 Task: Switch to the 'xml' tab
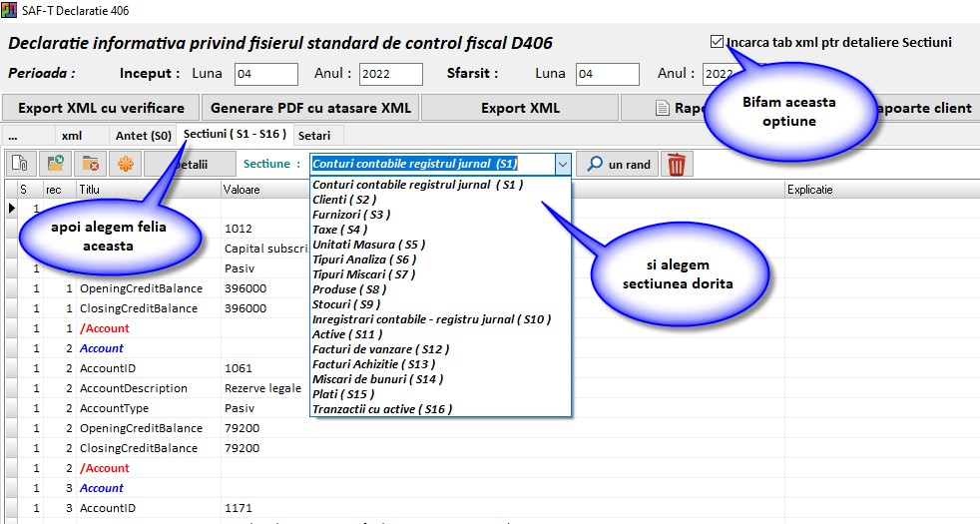[72, 135]
